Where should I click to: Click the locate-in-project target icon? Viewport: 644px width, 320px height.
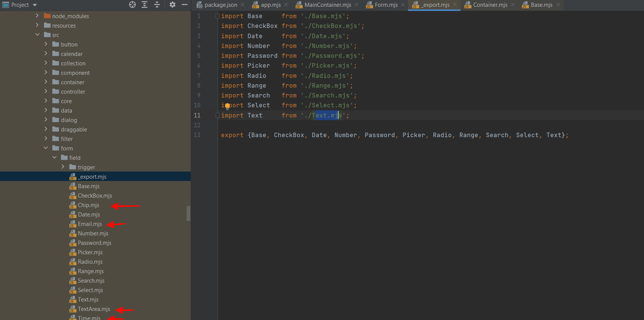click(x=132, y=5)
